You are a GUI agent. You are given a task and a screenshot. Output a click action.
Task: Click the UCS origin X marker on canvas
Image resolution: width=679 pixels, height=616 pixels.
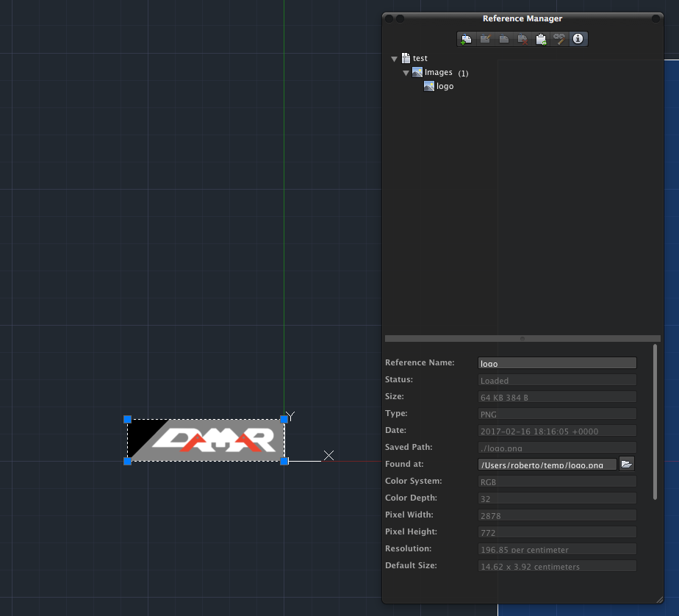click(x=328, y=455)
